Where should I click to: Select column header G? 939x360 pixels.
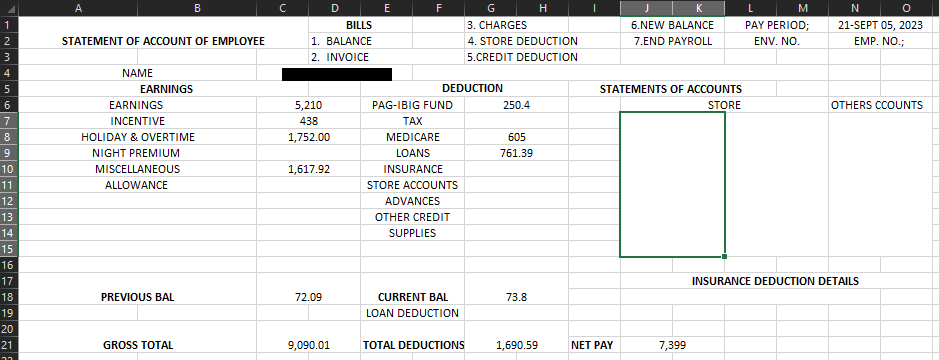pos(490,8)
